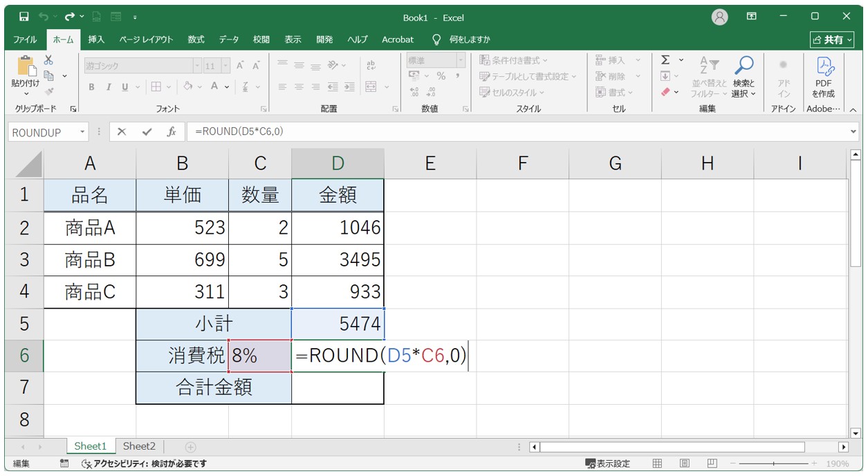This screenshot has height=476, width=868.
Task: Click cell A2 containing 商品A
Action: [90, 228]
